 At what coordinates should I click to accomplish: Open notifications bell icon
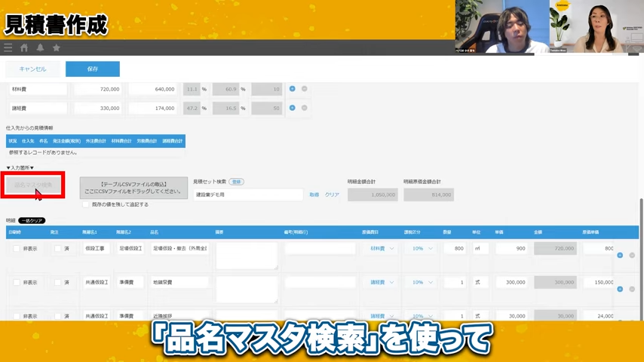[x=40, y=48]
